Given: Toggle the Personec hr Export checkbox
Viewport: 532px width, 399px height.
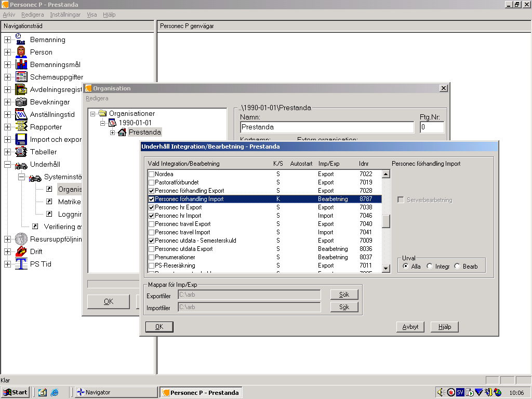Looking at the screenshot, I should pyautogui.click(x=151, y=207).
